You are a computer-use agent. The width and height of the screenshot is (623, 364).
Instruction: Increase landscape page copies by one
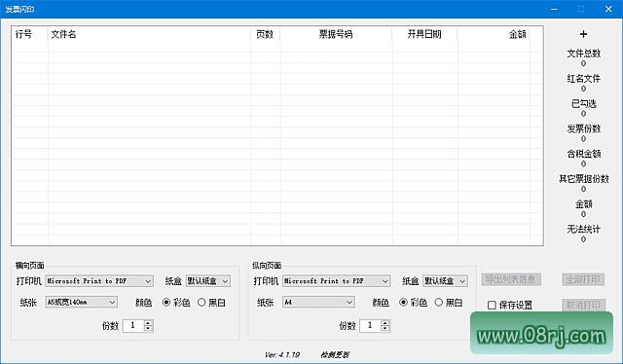tap(148, 323)
